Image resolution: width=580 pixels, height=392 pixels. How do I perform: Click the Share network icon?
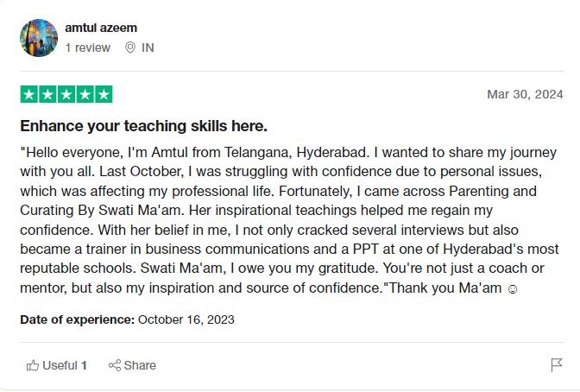pos(114,365)
